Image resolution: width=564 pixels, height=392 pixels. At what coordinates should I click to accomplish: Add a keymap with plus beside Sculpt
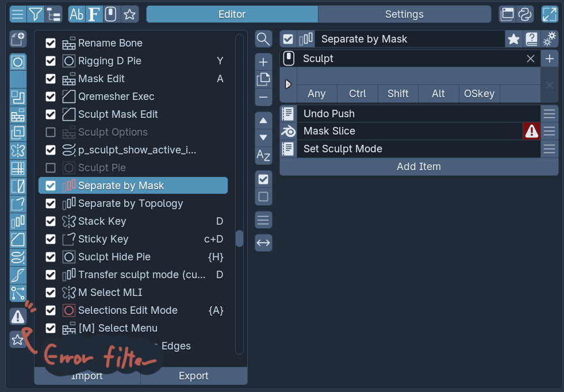tap(549, 59)
